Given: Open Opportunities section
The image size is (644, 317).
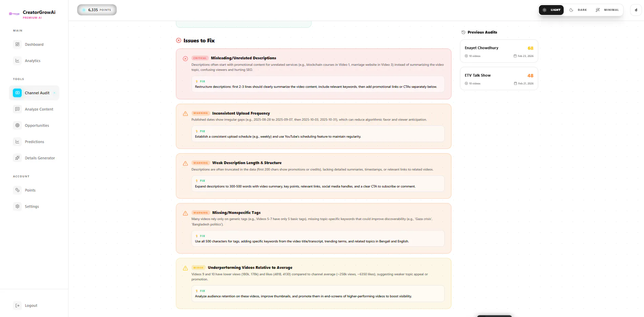Looking at the screenshot, I should click(x=34, y=125).
